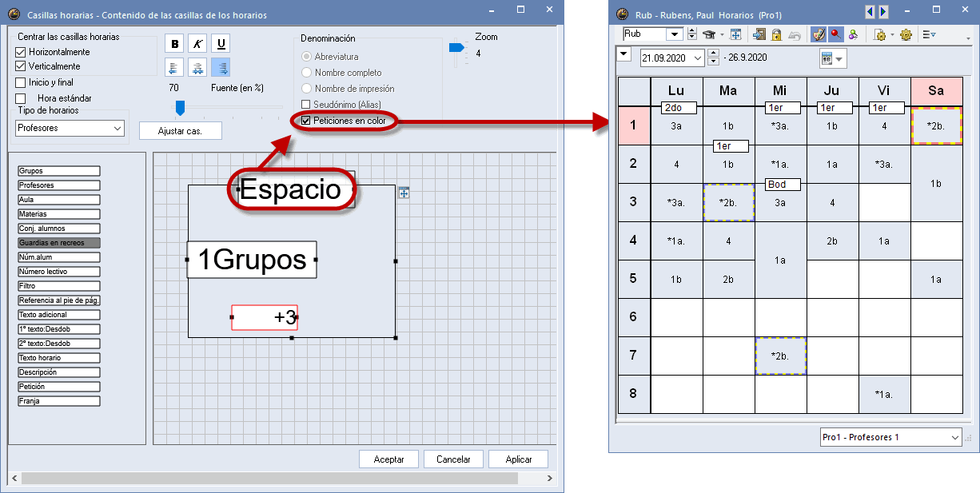Click the padlock icon in timetable toolbar
This screenshot has height=493, width=980.
[776, 34]
